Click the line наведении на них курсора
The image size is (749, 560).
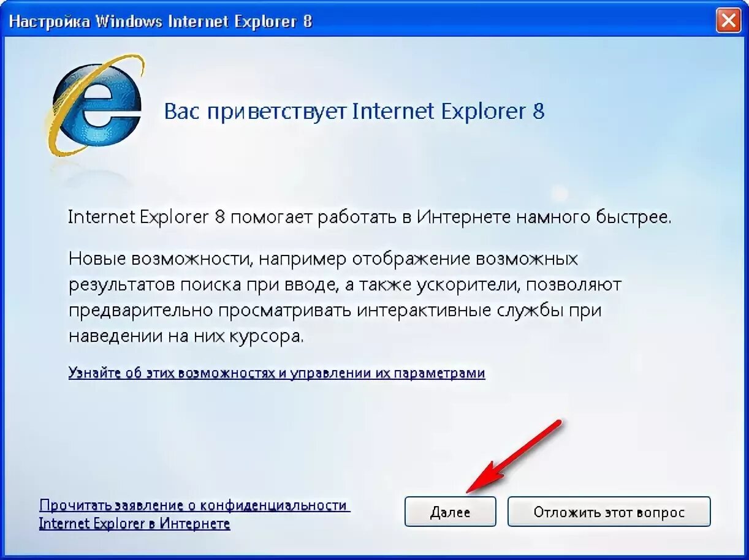coord(186,336)
